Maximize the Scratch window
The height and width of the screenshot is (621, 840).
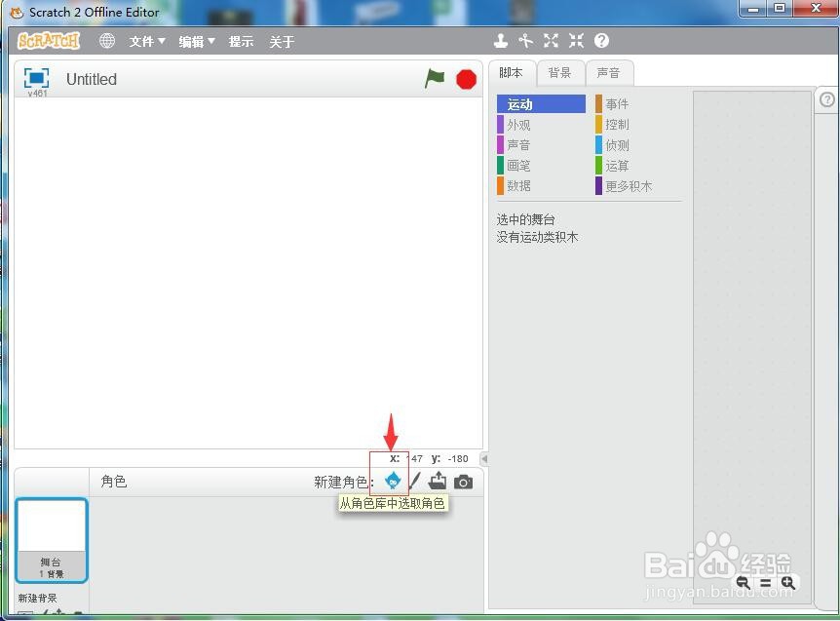[x=780, y=9]
